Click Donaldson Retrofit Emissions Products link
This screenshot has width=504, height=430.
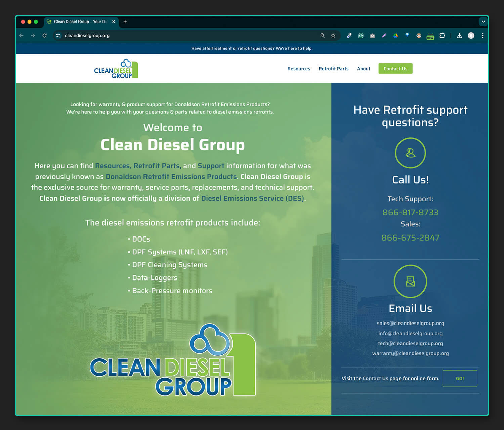point(171,177)
